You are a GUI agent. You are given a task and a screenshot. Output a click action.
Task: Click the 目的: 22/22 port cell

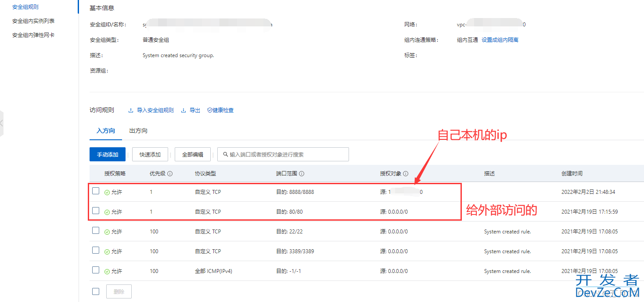289,232
